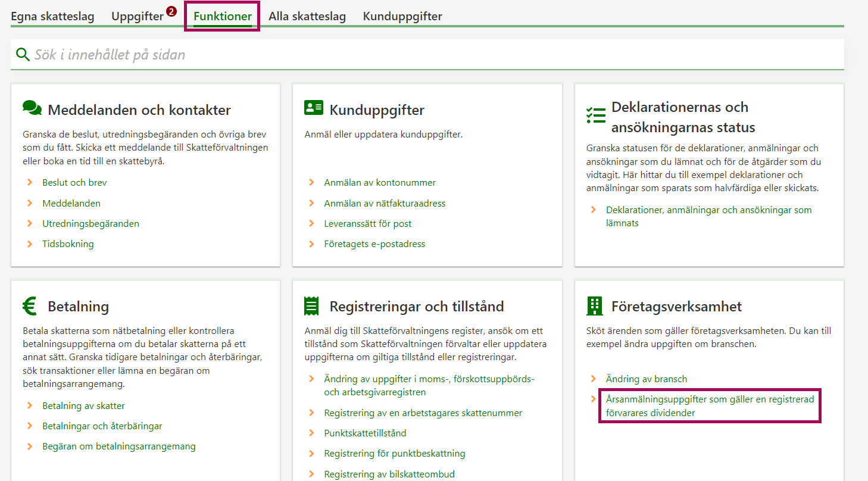Screen dimensions: 868x481
Task: Click the checklist icon beside Deklarationernas status
Action: click(x=595, y=115)
